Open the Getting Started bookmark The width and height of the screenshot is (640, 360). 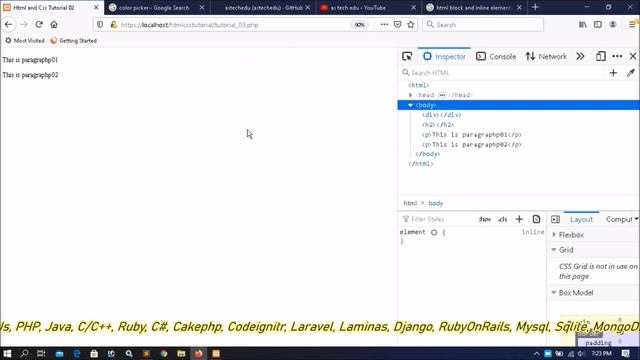click(x=73, y=40)
